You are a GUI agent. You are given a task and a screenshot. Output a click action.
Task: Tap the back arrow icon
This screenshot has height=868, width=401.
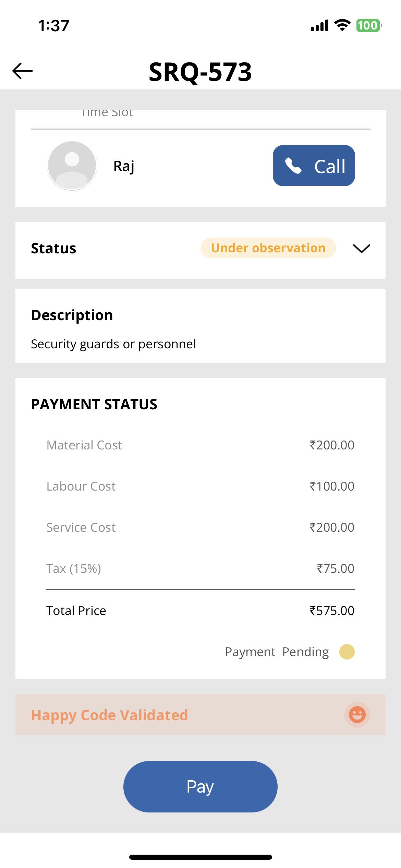[23, 71]
